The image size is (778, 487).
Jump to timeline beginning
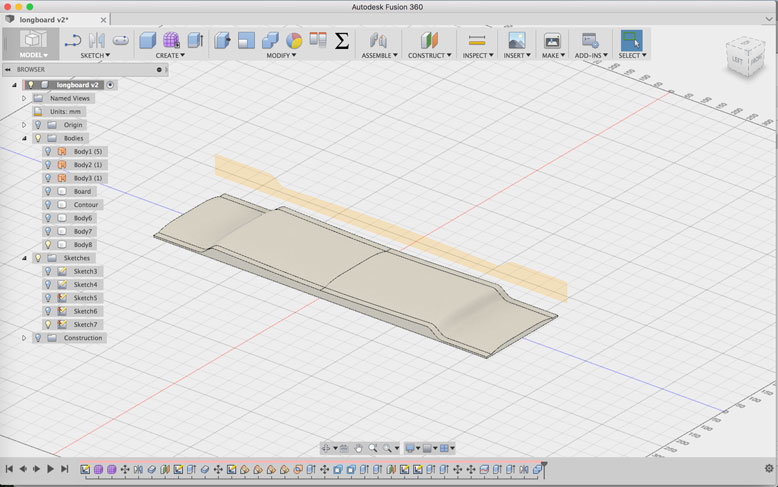[x=9, y=468]
